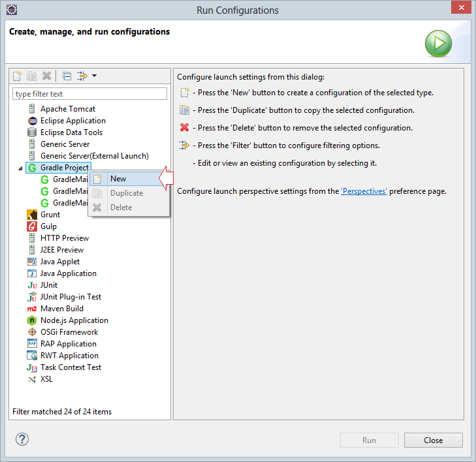The width and height of the screenshot is (476, 462).
Task: Select the OSGi Framework label
Action: tap(69, 332)
